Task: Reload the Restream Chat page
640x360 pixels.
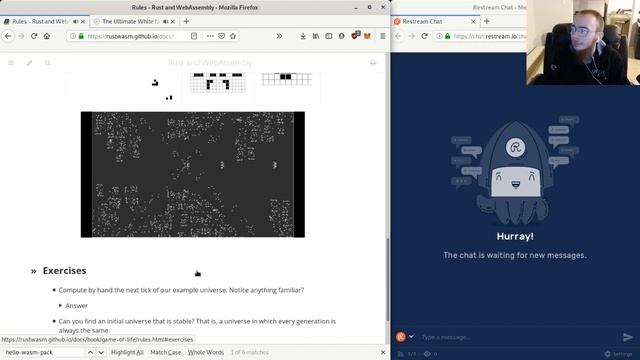Action: (x=424, y=36)
